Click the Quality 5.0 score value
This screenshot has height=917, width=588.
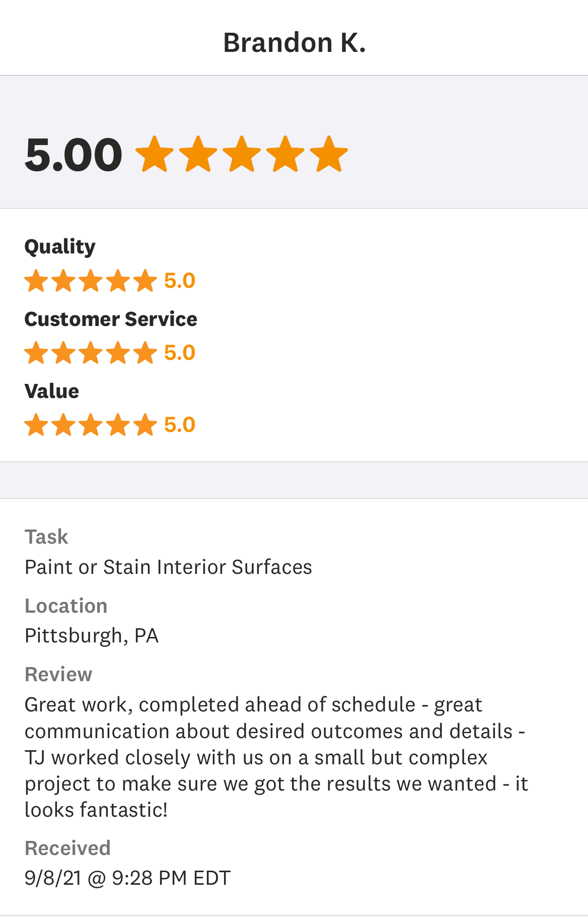[180, 281]
